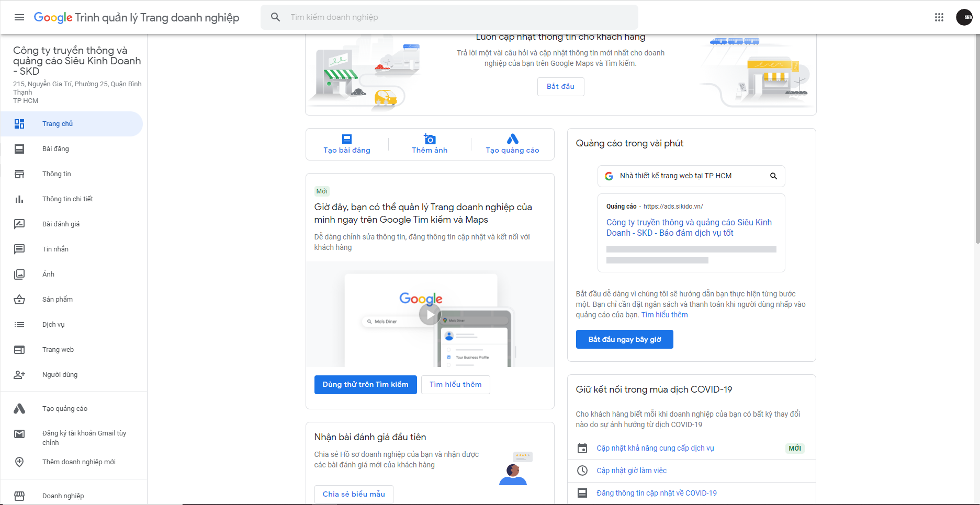The height and width of the screenshot is (505, 980).
Task: Click Tìm hiểu thêm button under video
Action: (x=456, y=385)
